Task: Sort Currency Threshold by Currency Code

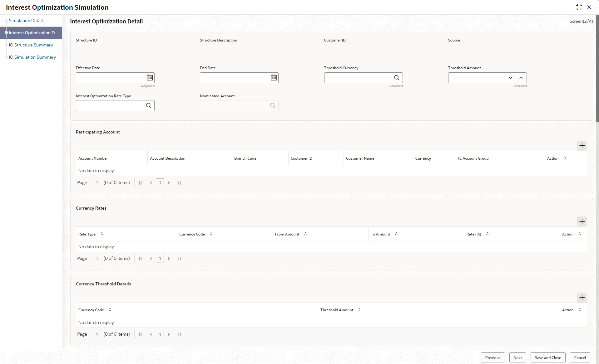Action: pos(110,310)
